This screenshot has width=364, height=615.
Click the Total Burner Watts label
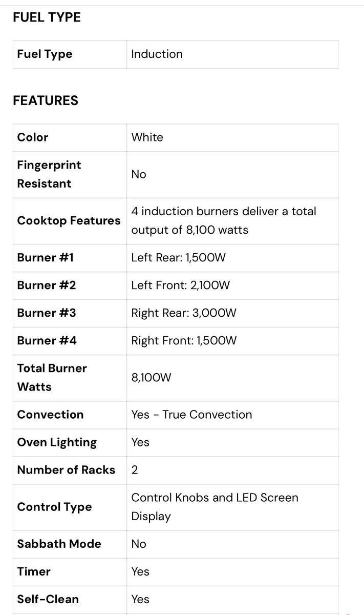click(x=52, y=377)
